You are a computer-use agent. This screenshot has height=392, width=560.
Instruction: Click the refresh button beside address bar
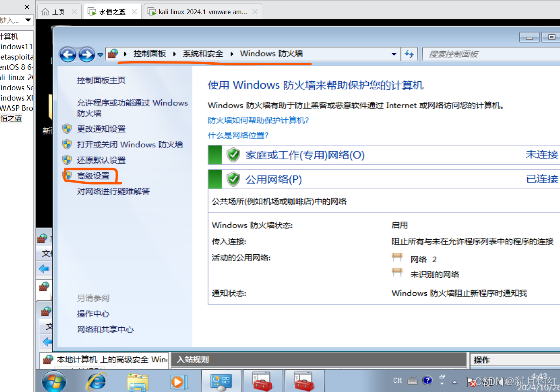click(409, 54)
